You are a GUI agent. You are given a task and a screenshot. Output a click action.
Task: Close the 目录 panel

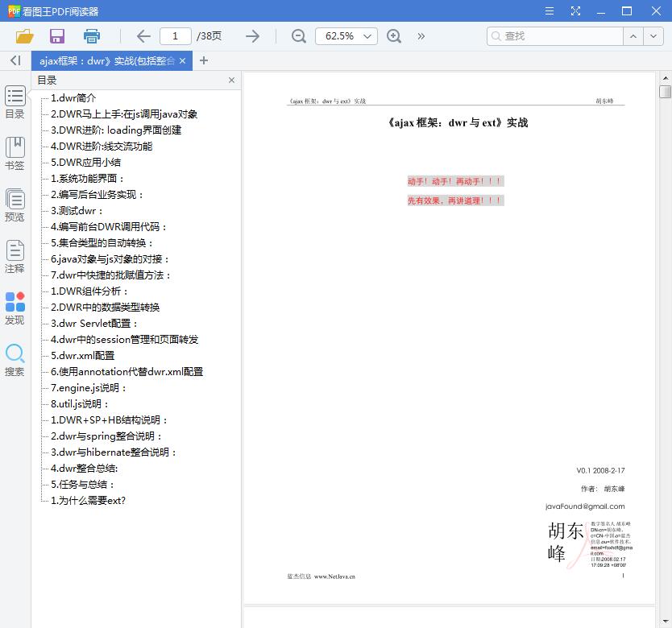(x=231, y=80)
